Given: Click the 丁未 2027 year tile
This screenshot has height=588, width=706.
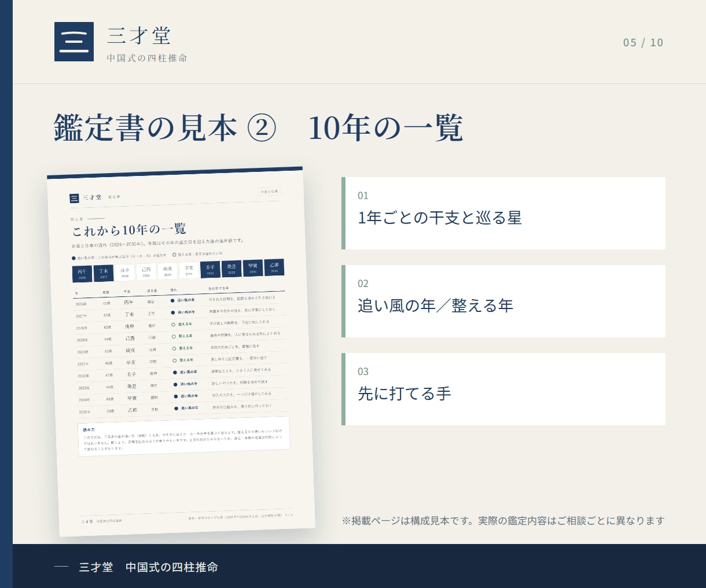Looking at the screenshot, I should click(x=104, y=273).
